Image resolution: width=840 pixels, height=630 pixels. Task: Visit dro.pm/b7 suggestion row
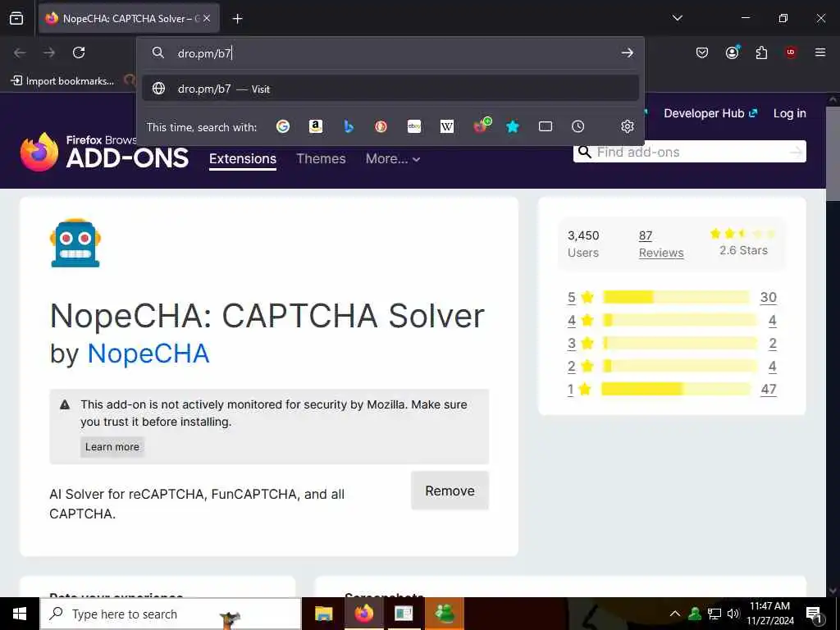(x=390, y=89)
